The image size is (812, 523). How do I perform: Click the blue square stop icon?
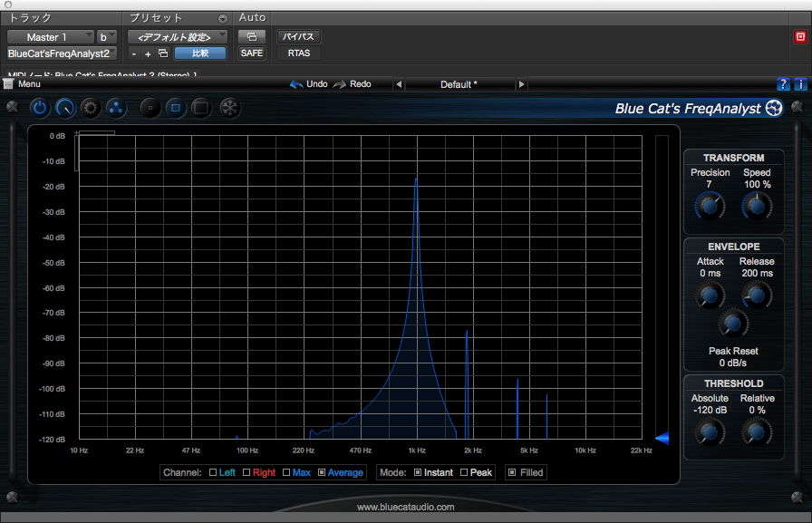176,108
